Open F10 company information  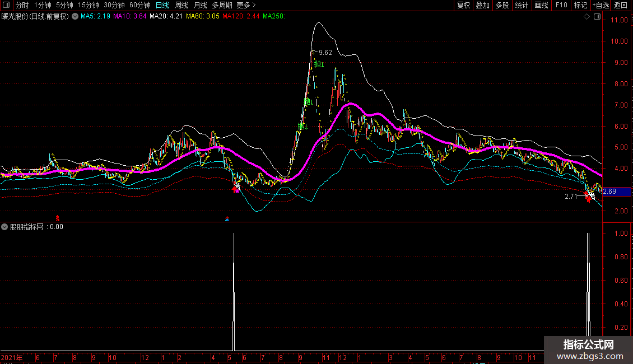click(561, 5)
